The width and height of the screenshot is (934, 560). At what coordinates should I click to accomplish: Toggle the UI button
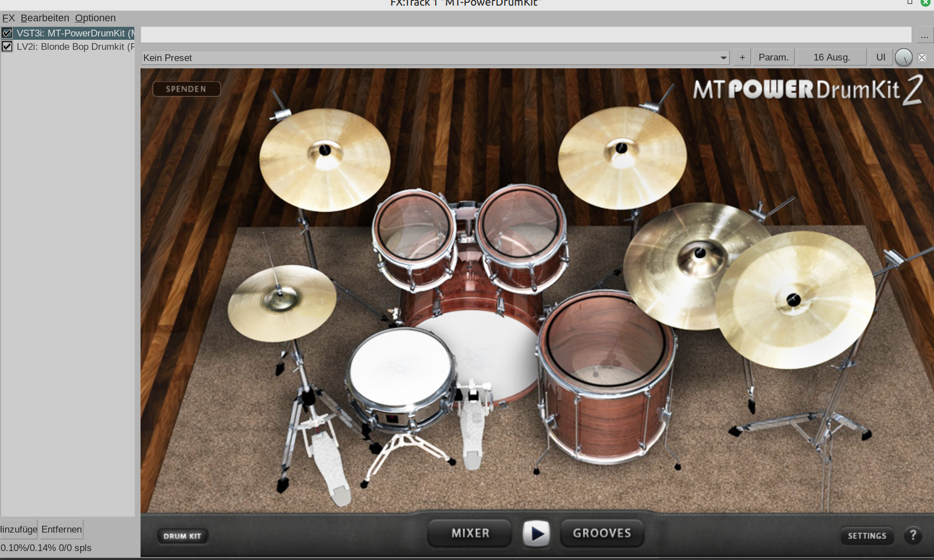coord(881,57)
